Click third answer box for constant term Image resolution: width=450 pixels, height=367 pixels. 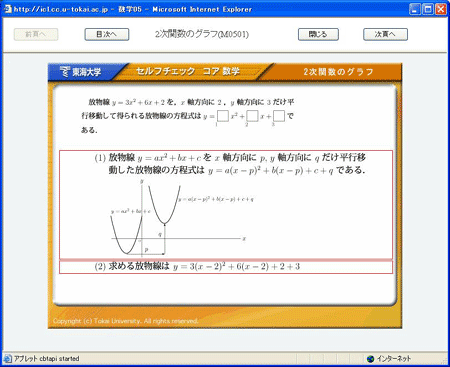pos(279,116)
